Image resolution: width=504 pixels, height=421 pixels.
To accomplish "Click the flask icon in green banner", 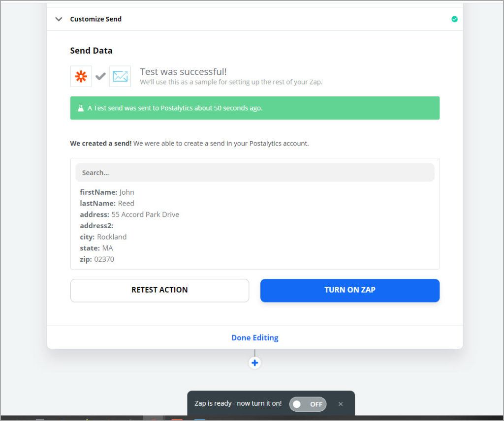I will (x=81, y=108).
